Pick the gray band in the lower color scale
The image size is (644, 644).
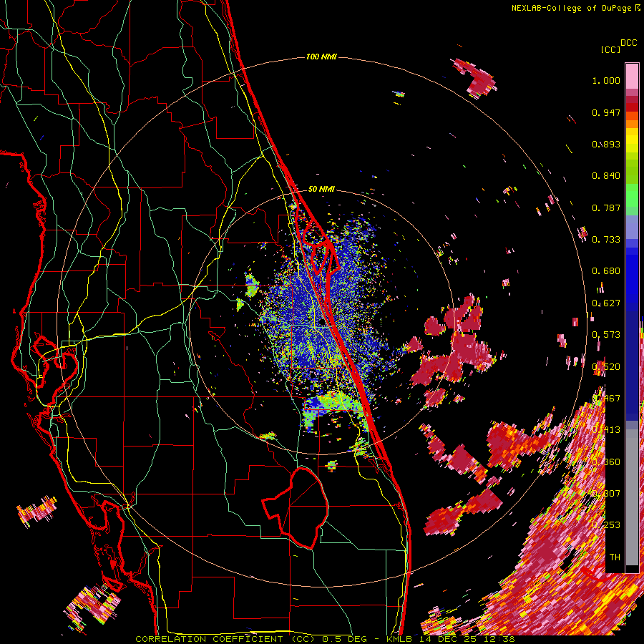pyautogui.click(x=632, y=497)
